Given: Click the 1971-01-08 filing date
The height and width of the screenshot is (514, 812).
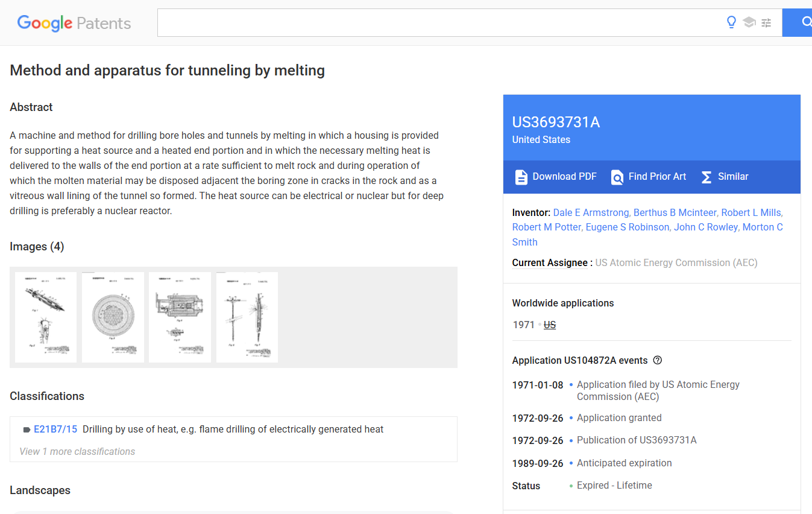Looking at the screenshot, I should [538, 385].
